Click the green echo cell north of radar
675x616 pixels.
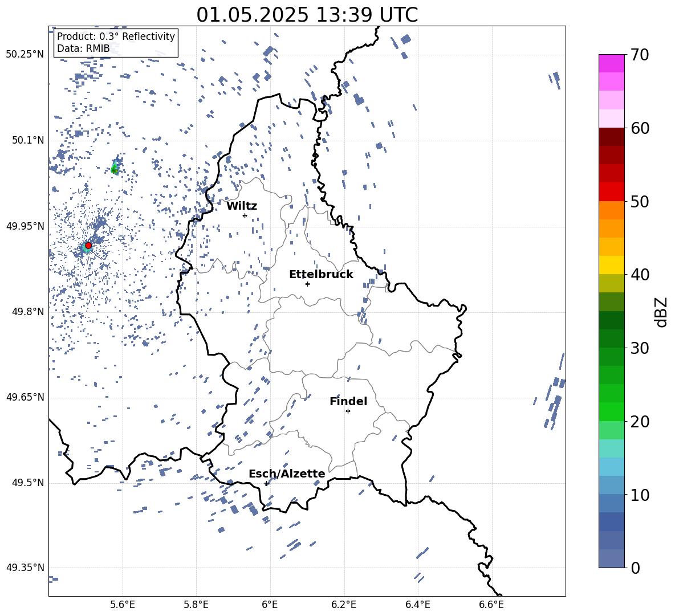(x=115, y=167)
